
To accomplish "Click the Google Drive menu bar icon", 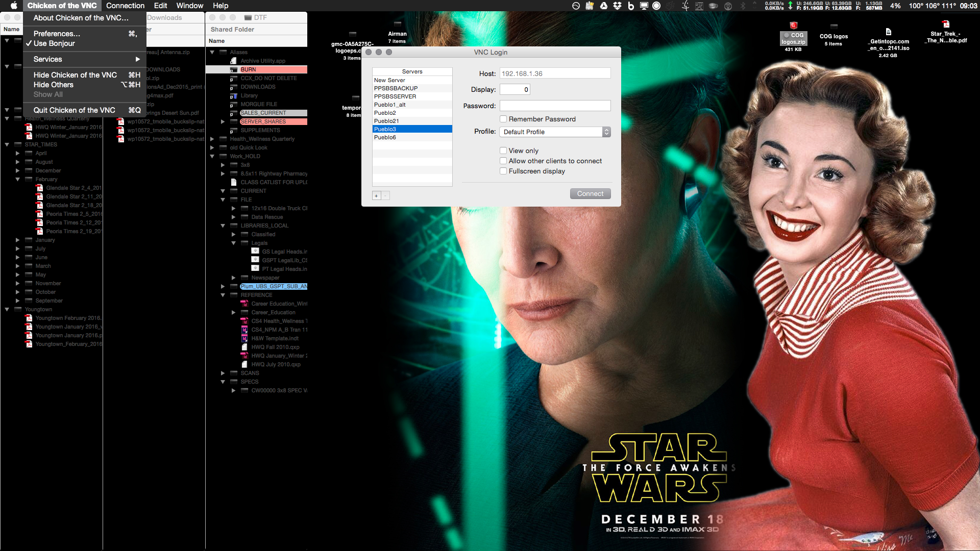I will tap(604, 6).
